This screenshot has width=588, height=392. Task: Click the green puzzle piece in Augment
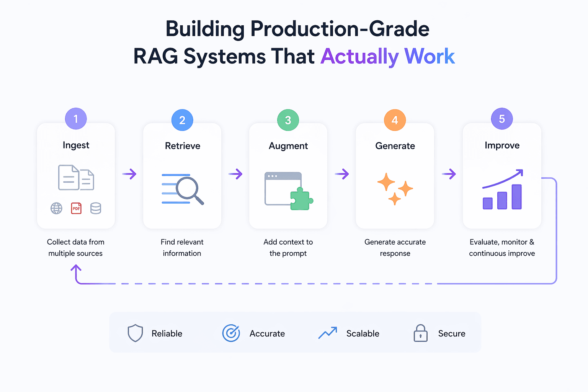point(301,199)
